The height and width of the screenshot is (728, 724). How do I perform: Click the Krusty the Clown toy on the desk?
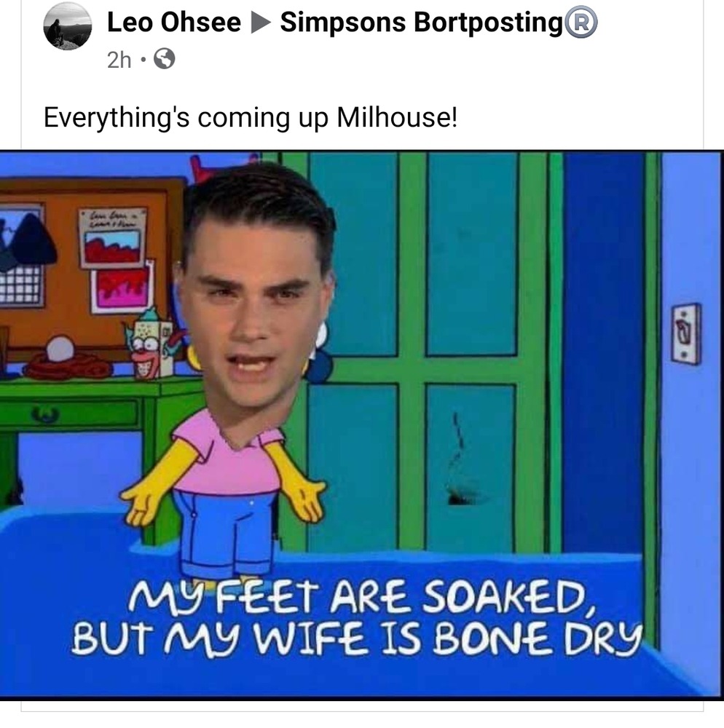[x=149, y=343]
